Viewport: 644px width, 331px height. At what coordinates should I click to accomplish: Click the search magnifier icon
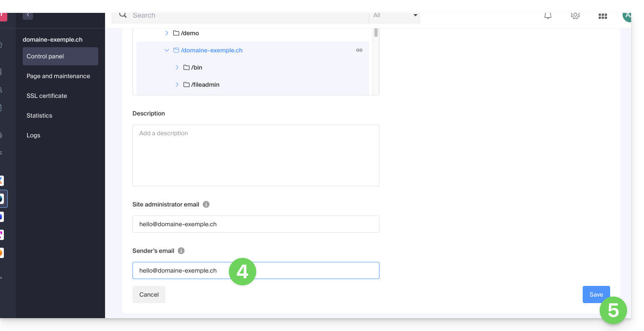click(x=123, y=15)
